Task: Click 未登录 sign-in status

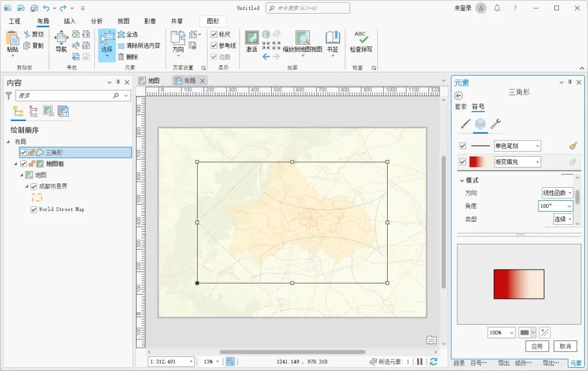Action: [x=463, y=8]
